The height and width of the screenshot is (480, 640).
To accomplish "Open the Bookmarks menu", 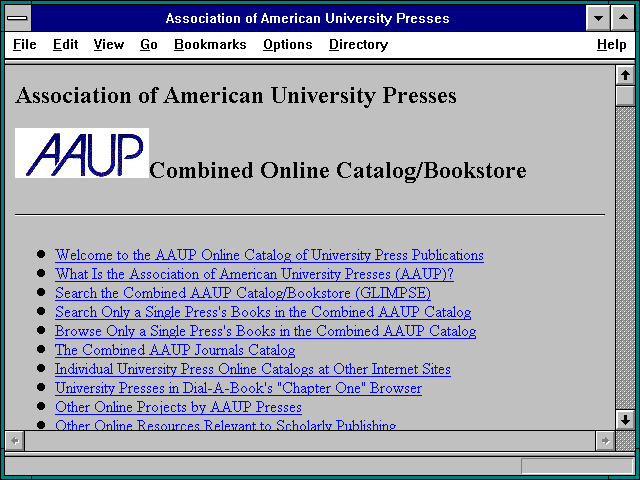I will point(210,44).
